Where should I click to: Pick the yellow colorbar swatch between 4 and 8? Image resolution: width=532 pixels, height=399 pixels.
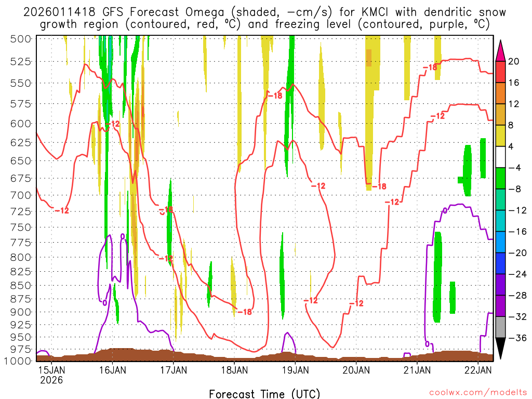(x=500, y=136)
